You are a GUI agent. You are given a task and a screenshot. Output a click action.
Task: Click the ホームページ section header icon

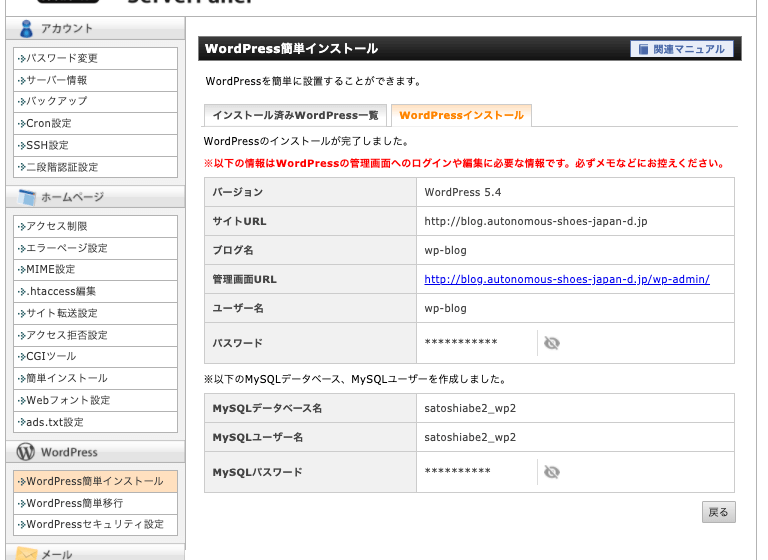point(27,197)
